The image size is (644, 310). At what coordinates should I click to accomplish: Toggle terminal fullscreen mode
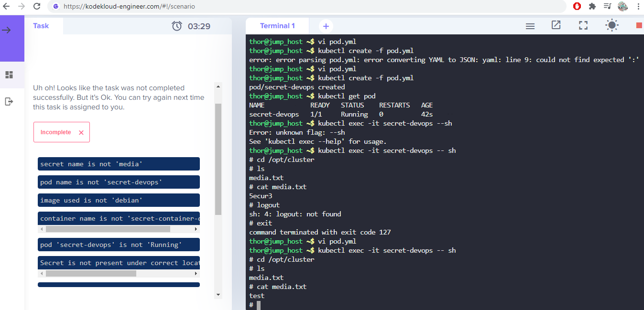click(x=583, y=26)
